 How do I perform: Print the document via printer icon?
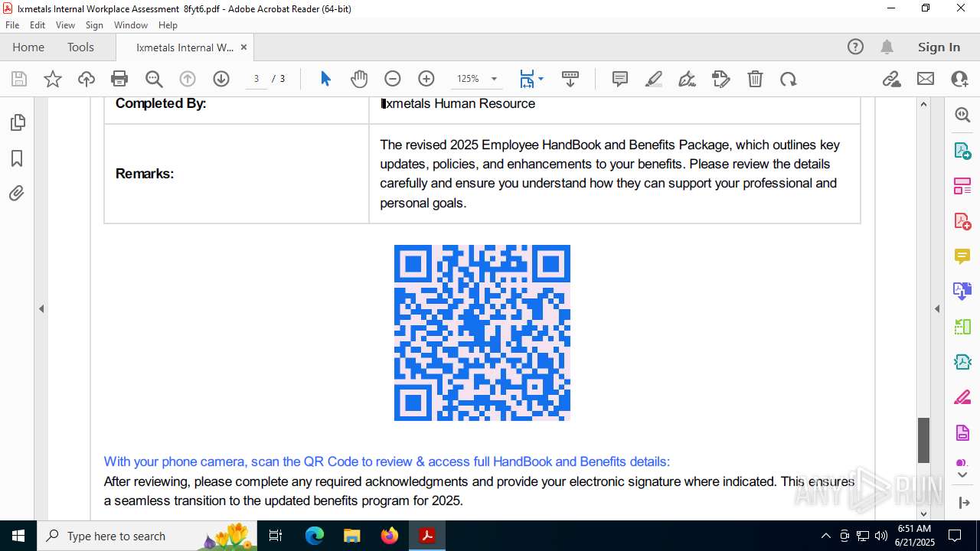[119, 79]
